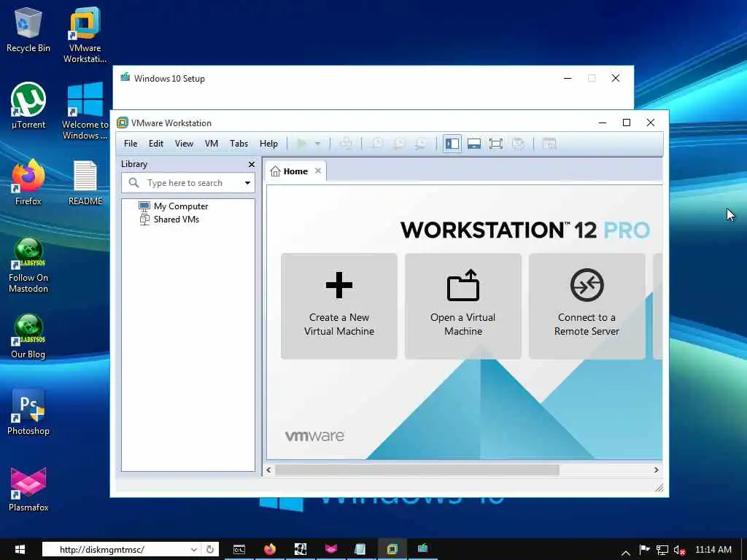Click the Revert to Snapshot toolbar icon

click(x=399, y=144)
